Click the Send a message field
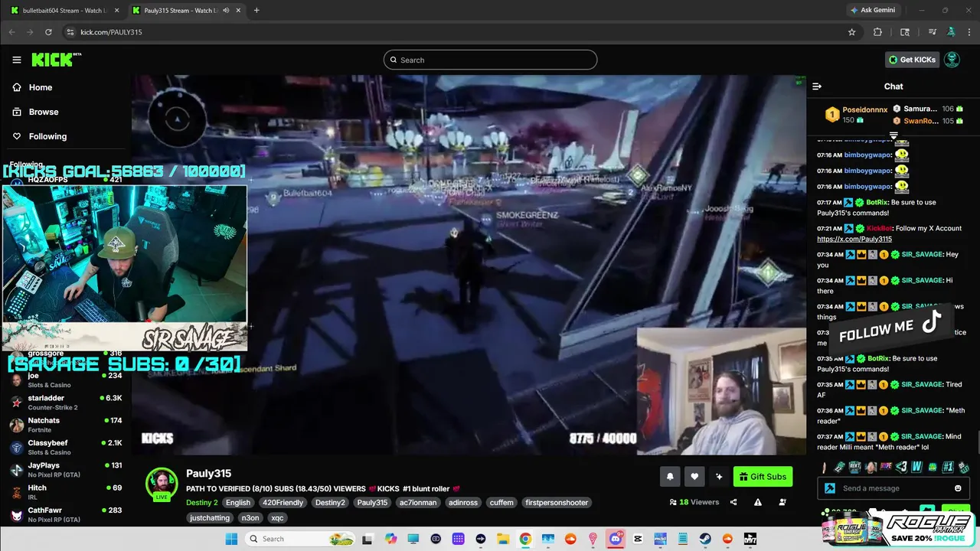Viewport: 980px width, 551px height. tap(893, 488)
